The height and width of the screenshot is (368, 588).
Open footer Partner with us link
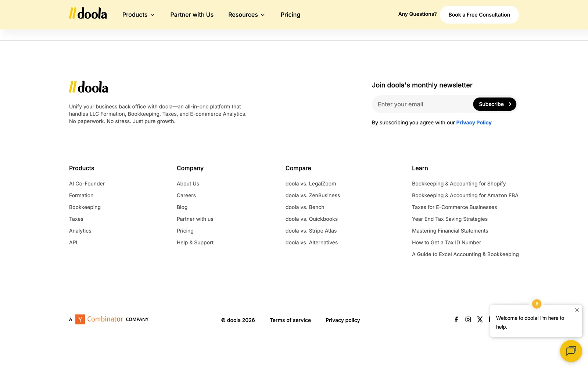click(x=195, y=219)
